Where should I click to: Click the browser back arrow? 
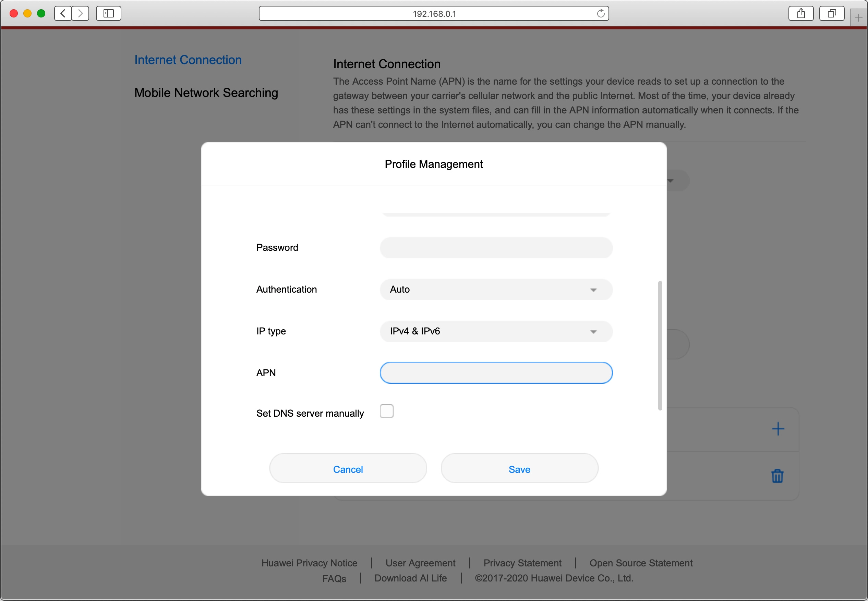click(63, 14)
